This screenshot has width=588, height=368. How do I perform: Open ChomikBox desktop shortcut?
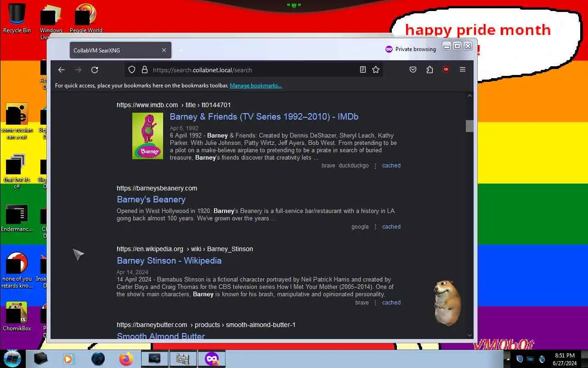coord(17,316)
